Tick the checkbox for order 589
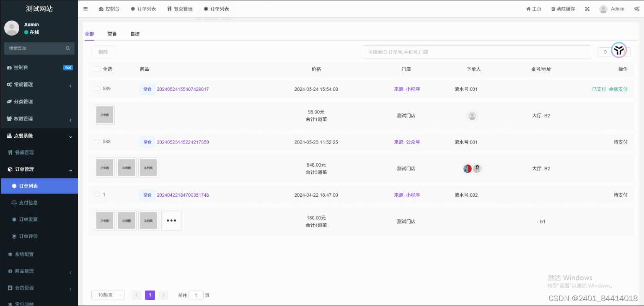 coord(97,89)
